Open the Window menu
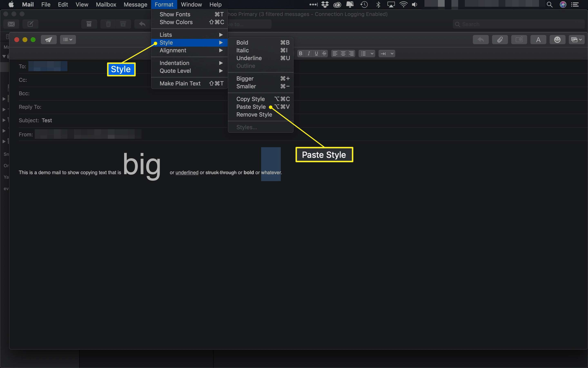 (x=192, y=4)
